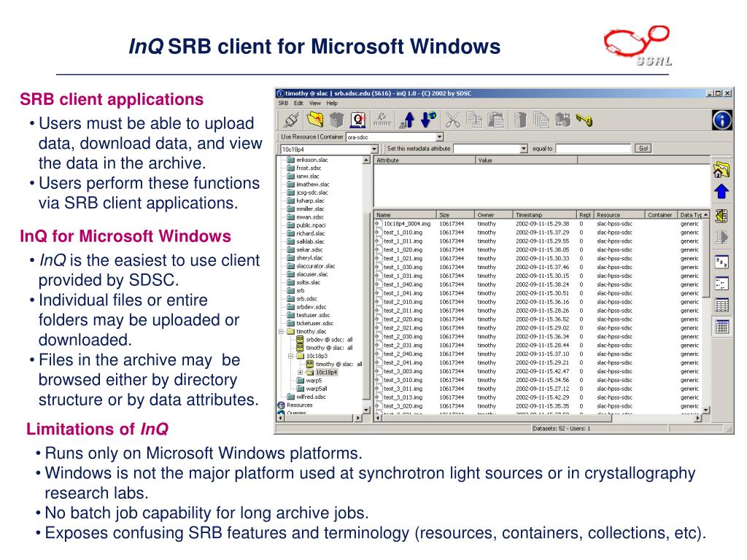Click the Copy documents toolbar icon
Screen dimensions: 747x560
pyautogui.click(x=474, y=120)
